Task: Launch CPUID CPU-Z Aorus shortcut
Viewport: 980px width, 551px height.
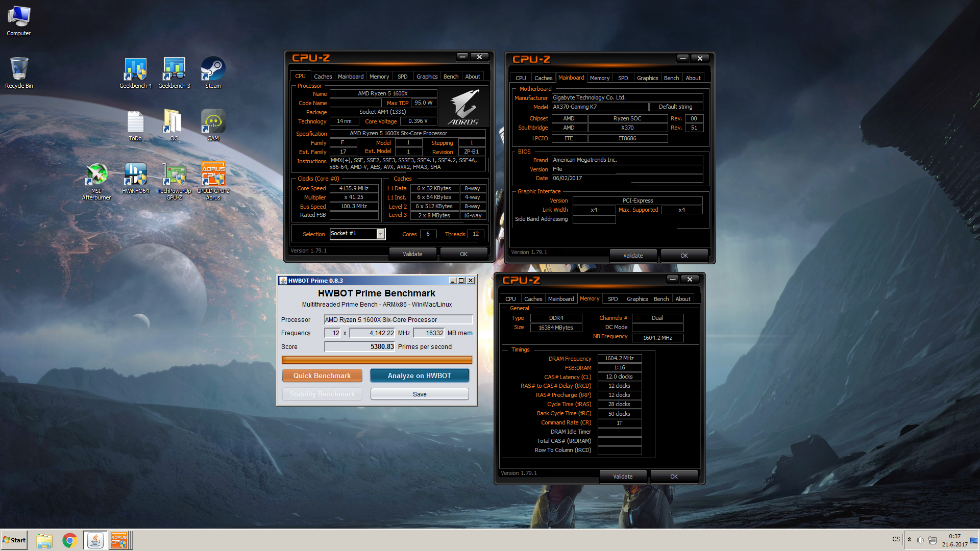Action: coord(213,182)
